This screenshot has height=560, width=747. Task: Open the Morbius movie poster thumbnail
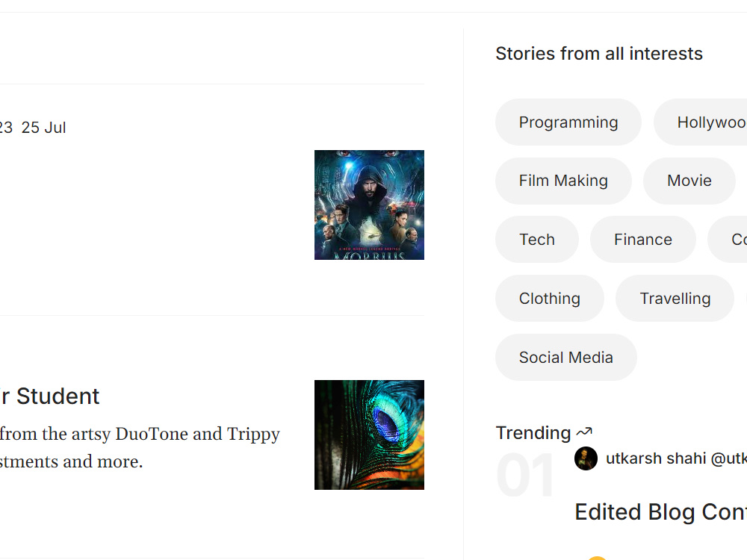[369, 205]
